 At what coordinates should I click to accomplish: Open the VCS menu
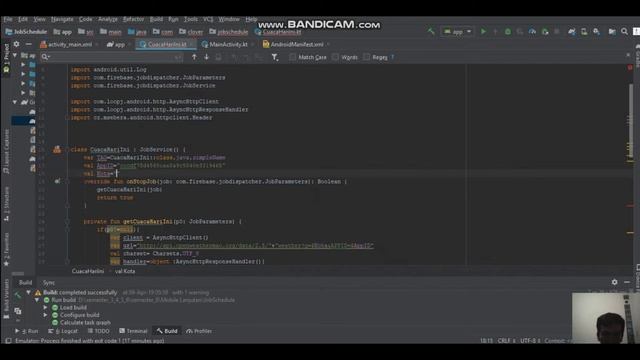coord(208,19)
